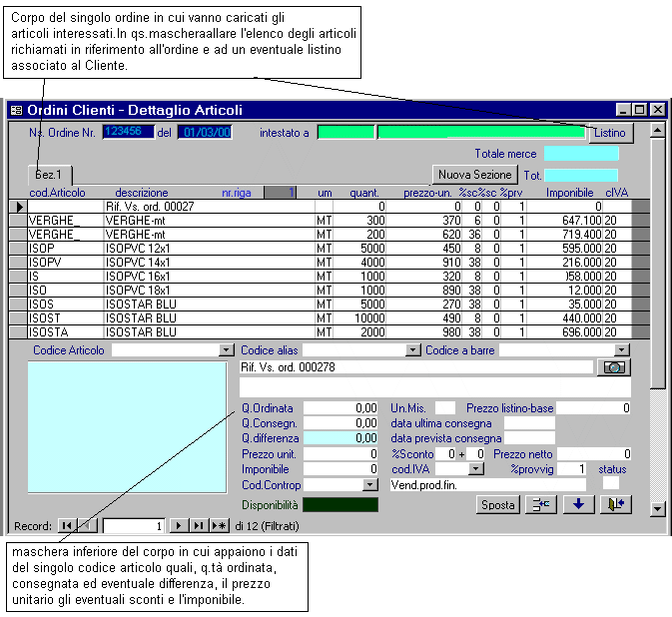Click the Q.Consegn. field
Image resolution: width=672 pixels, height=617 pixels.
click(340, 423)
